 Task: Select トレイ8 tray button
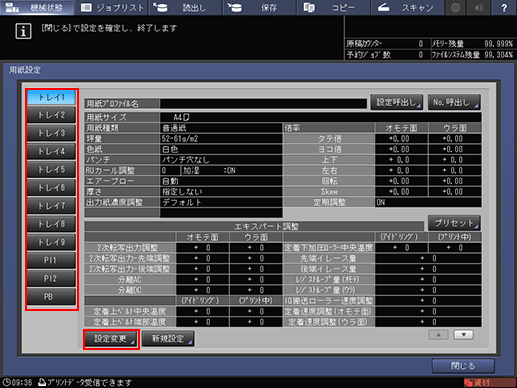click(51, 224)
